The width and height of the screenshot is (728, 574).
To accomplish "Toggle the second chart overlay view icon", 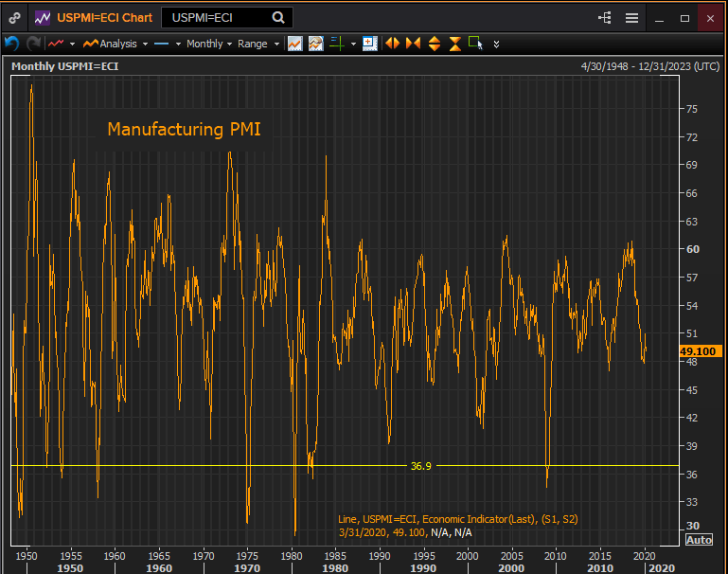I will 315,44.
